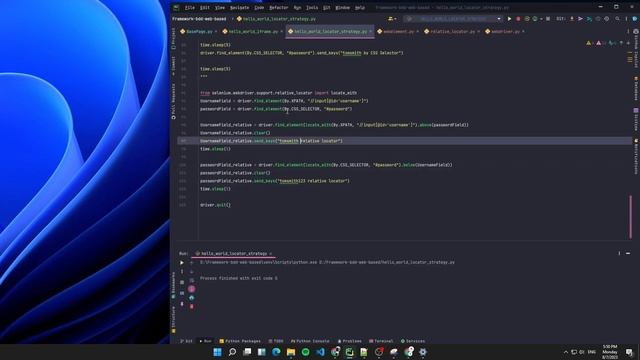
Task: Click the red Debug bug icon in toolbar
Action: (x=518, y=19)
